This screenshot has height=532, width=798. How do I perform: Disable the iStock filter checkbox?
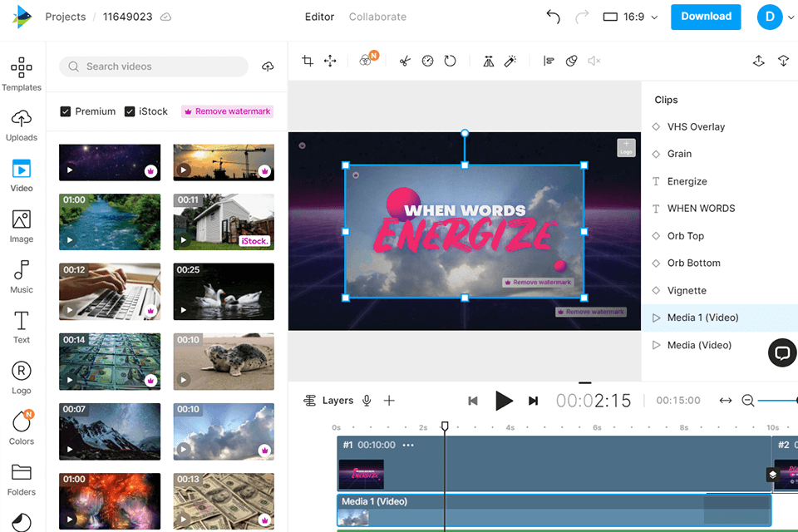[130, 111]
